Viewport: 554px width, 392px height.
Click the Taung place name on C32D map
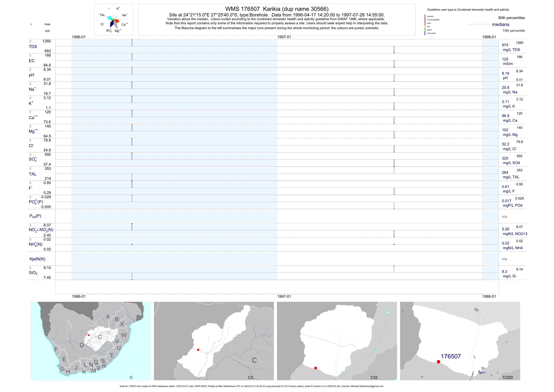coord(482,372)
